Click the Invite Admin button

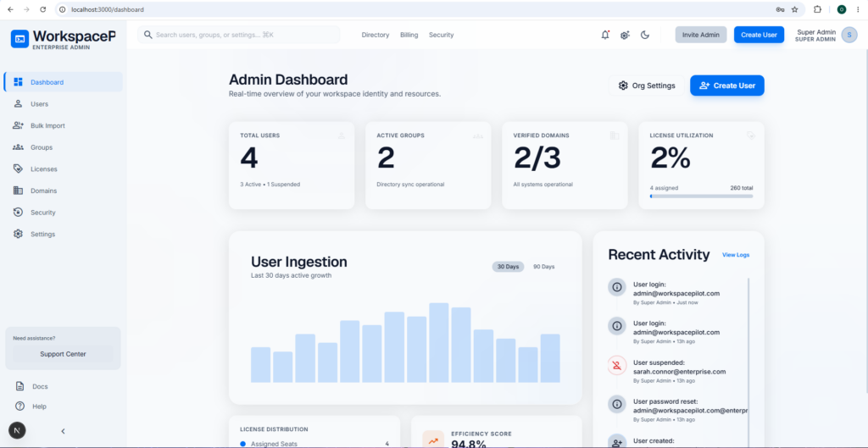tap(701, 35)
